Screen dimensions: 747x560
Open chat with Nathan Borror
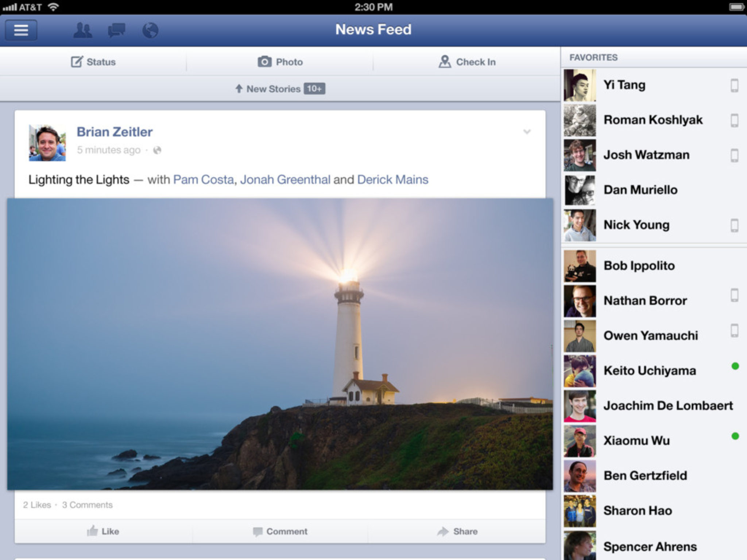654,301
